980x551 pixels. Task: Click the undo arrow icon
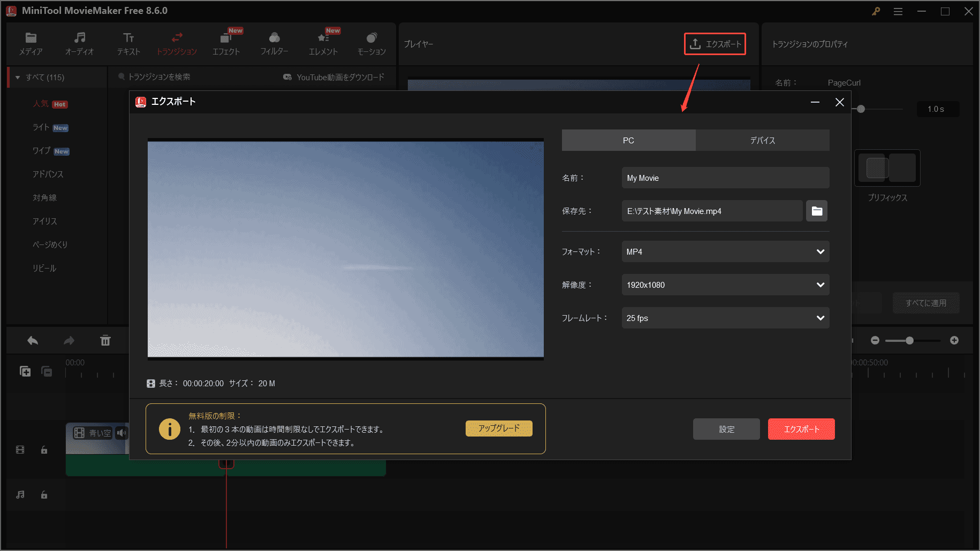tap(32, 340)
